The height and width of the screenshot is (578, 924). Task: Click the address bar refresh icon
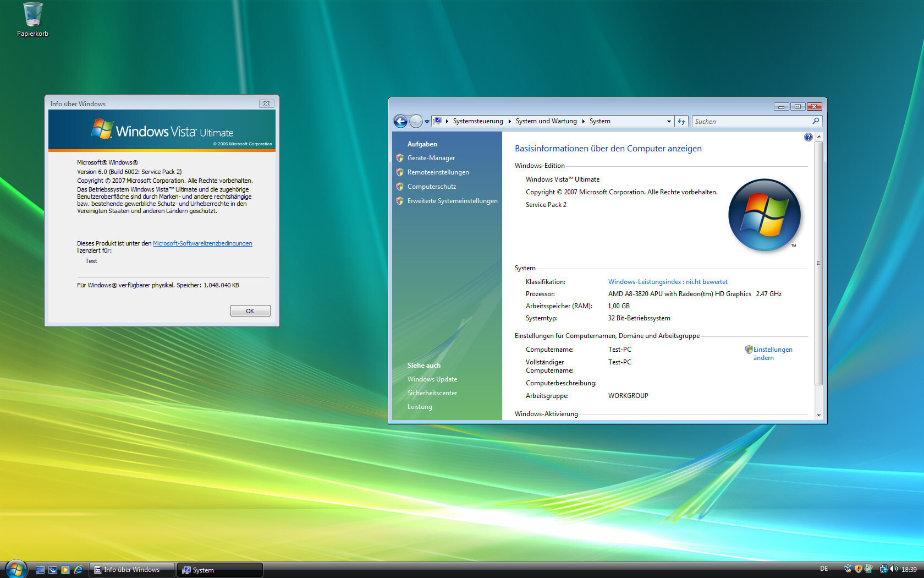pos(681,121)
